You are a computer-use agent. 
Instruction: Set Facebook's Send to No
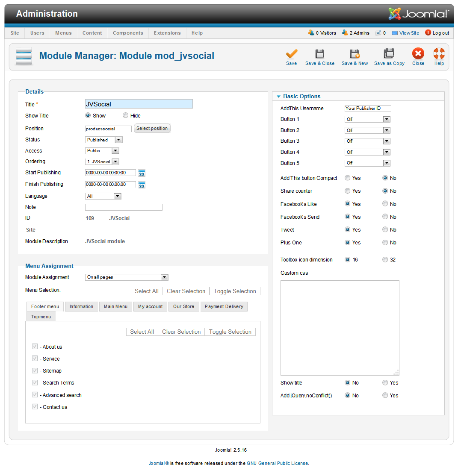385,217
